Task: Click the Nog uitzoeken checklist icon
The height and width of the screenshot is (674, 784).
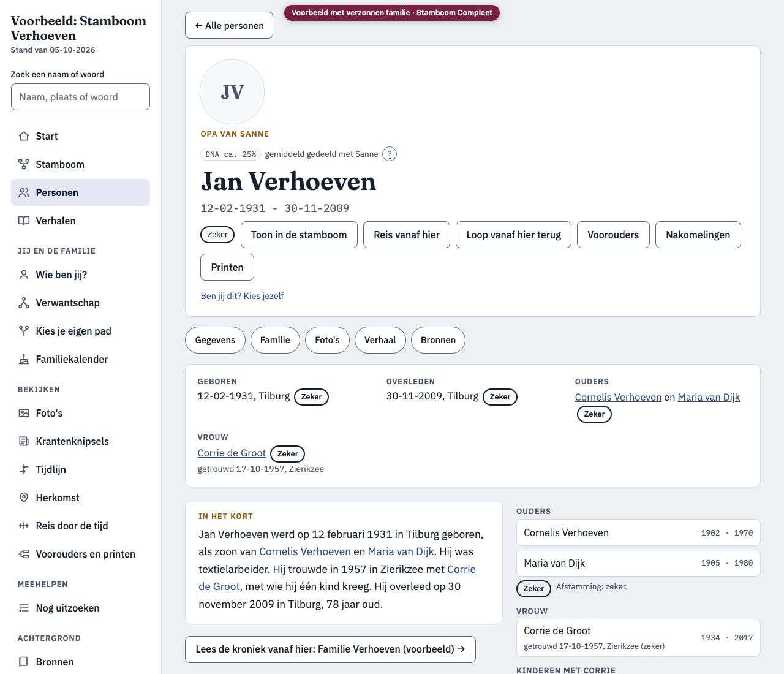Action: tap(24, 608)
